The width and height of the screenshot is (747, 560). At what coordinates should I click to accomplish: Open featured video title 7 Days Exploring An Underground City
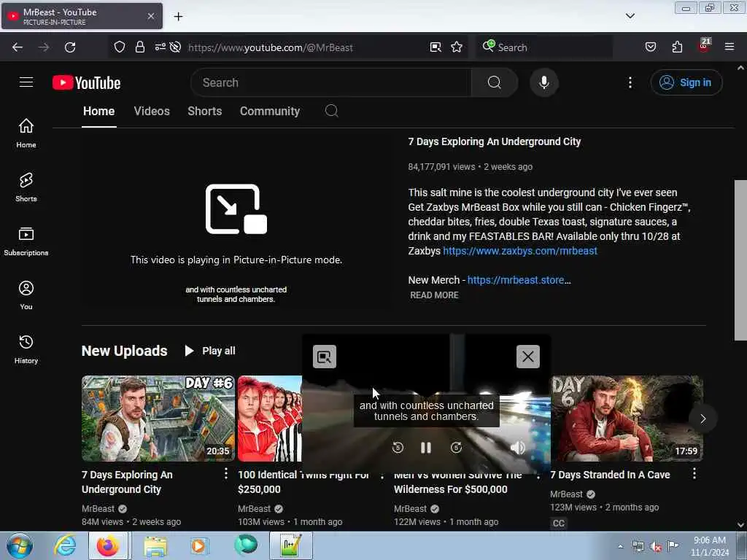click(494, 141)
